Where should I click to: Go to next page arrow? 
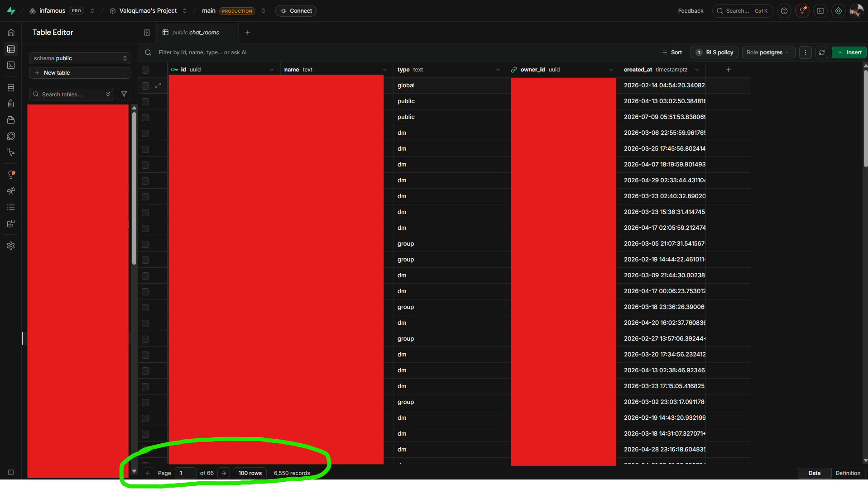tap(224, 473)
